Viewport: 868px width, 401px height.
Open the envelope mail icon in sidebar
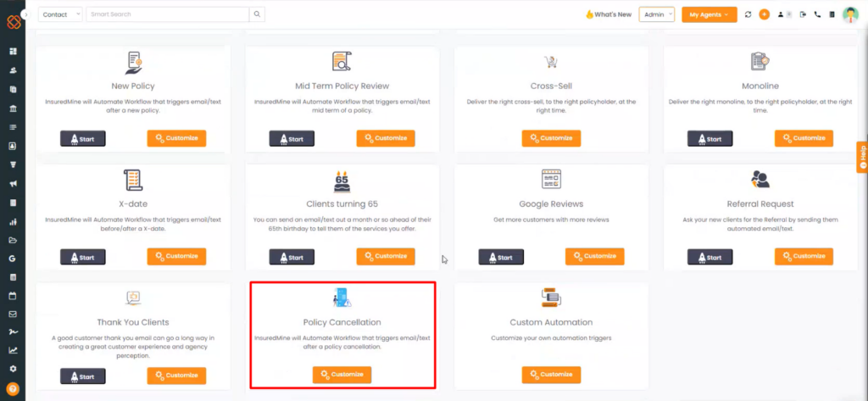13,314
